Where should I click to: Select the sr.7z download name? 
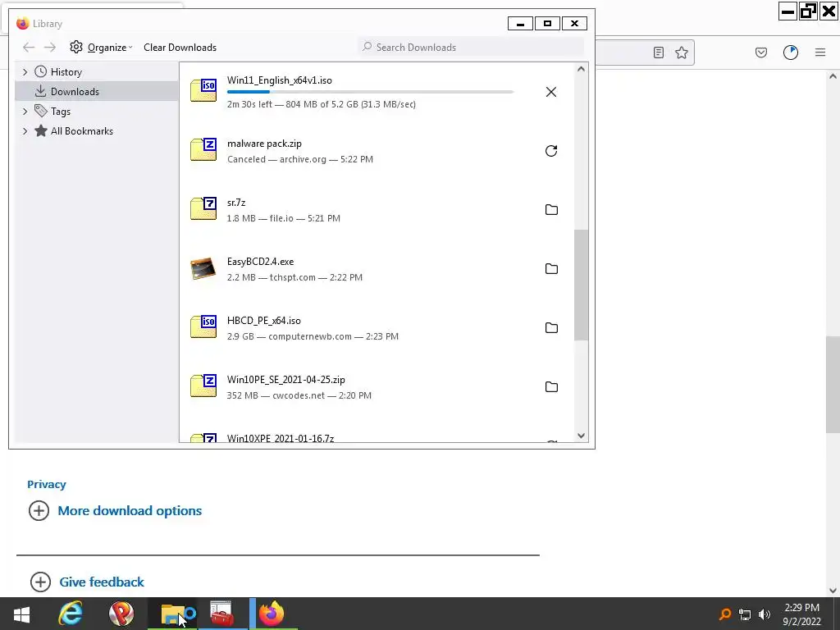tap(236, 203)
